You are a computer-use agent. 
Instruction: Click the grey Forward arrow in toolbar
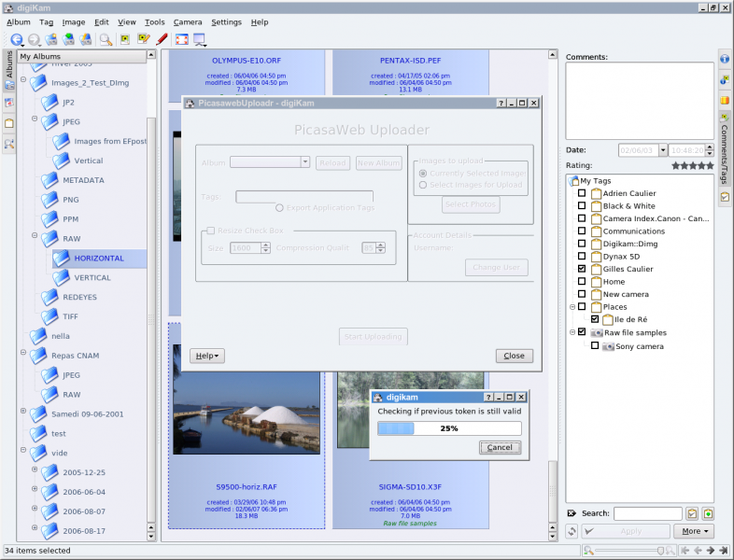pyautogui.click(x=34, y=40)
